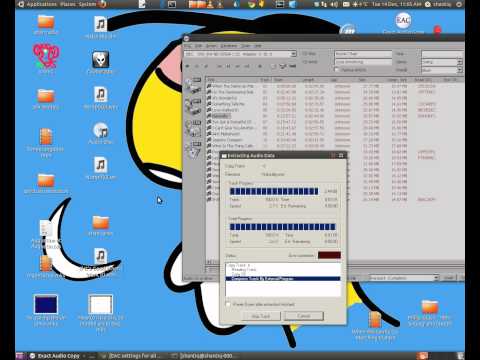Toggle the power down after extraction checkbox
This screenshot has width=480, height=360.
tap(228, 304)
